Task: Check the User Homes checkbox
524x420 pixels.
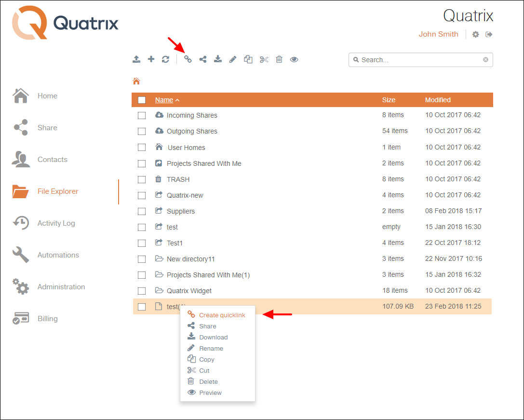Action: [x=142, y=148]
